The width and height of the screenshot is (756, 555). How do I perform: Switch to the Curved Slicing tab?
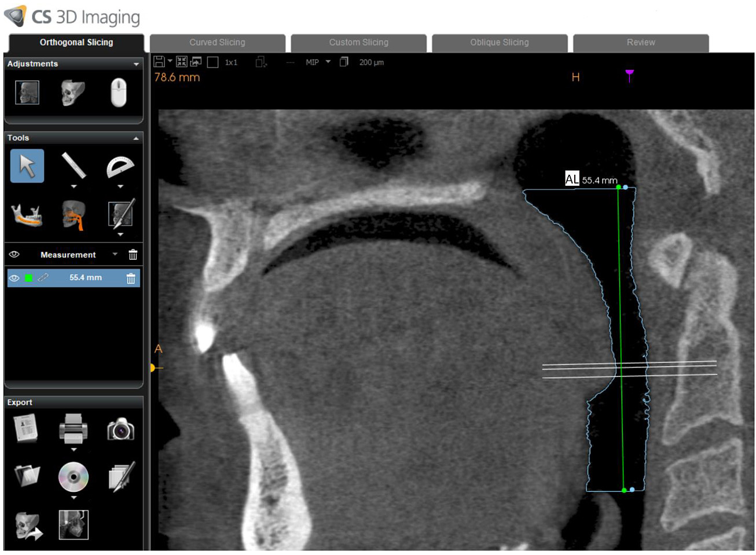point(217,43)
